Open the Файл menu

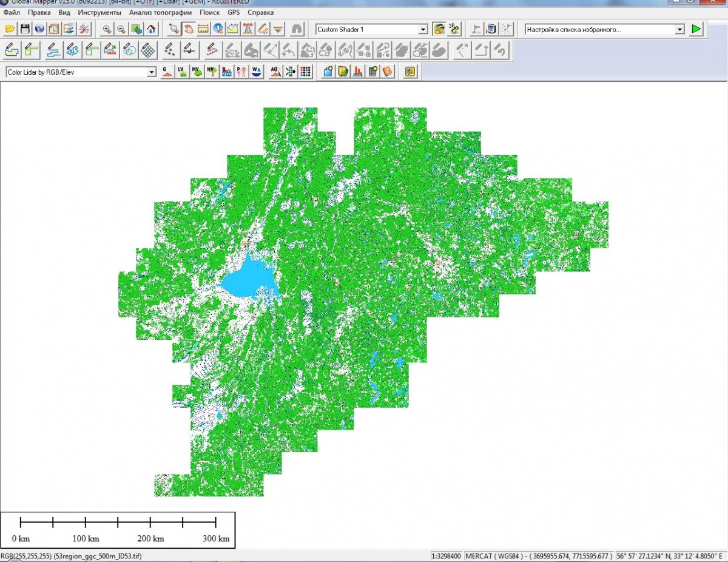pos(12,12)
